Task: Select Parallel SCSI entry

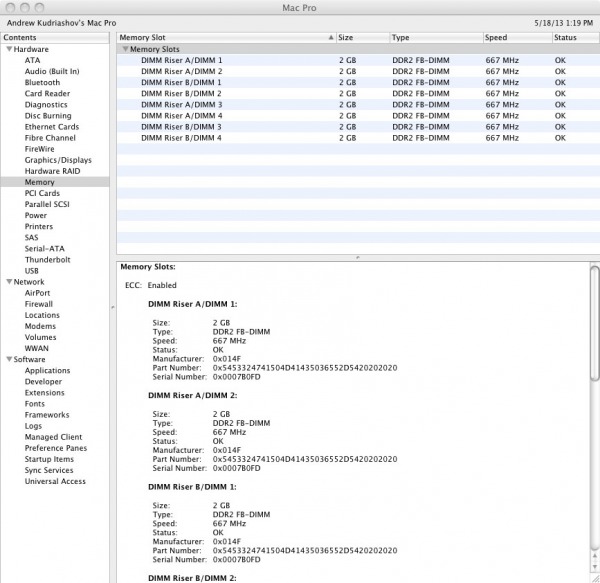Action: (47, 204)
